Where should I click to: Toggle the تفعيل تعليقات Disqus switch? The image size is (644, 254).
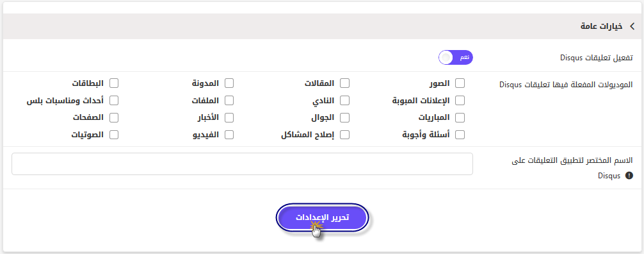(x=456, y=58)
